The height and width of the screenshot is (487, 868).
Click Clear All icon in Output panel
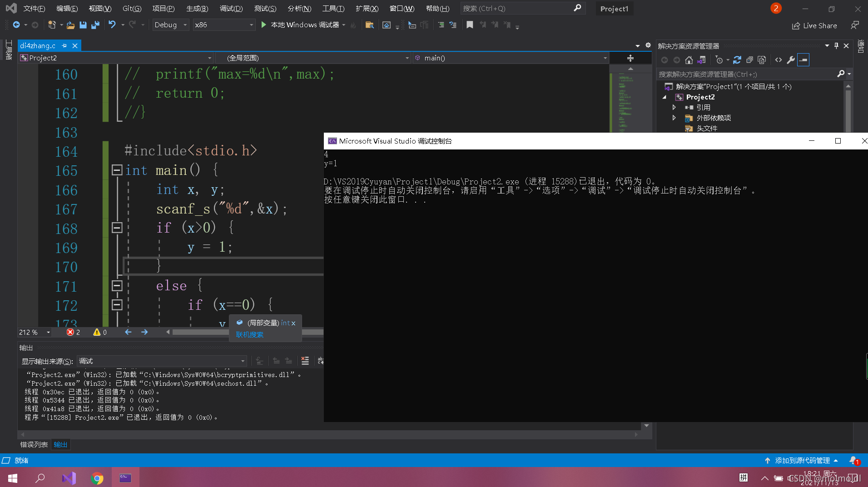point(305,361)
